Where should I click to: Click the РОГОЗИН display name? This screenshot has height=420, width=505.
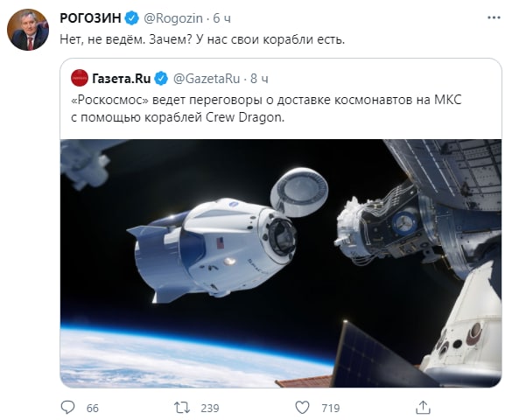(x=90, y=18)
